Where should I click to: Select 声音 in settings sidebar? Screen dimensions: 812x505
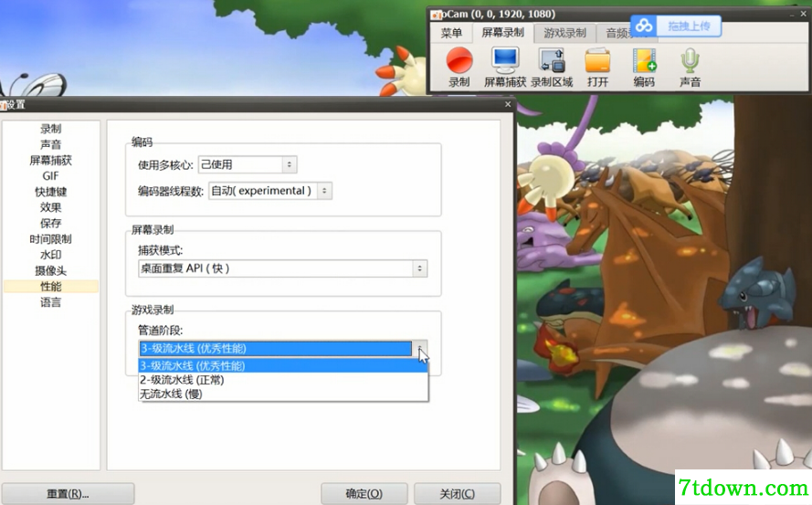point(51,144)
